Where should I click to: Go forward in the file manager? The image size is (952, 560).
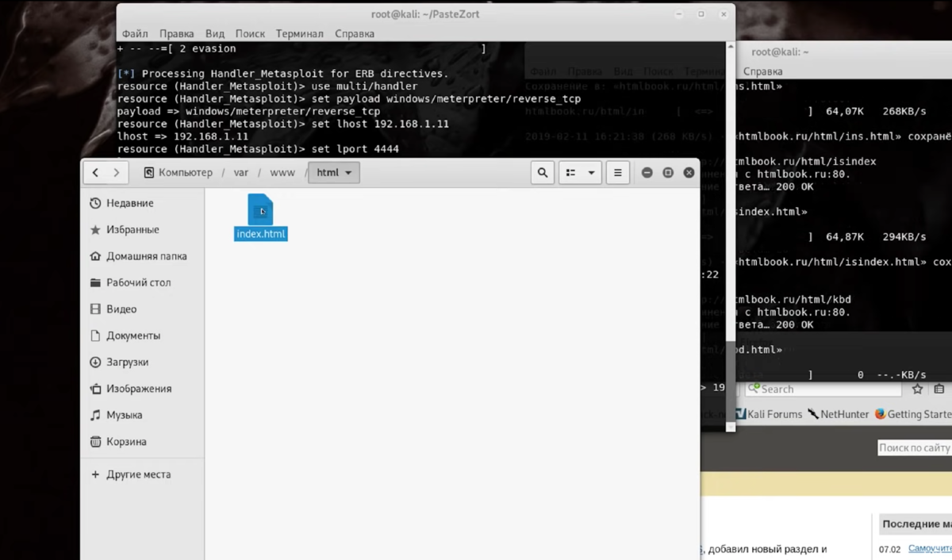(116, 172)
